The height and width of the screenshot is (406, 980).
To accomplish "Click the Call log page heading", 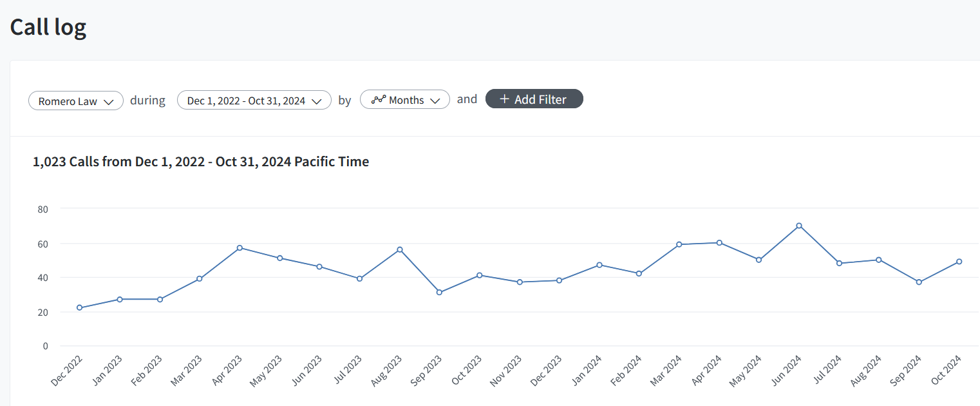I will (48, 28).
